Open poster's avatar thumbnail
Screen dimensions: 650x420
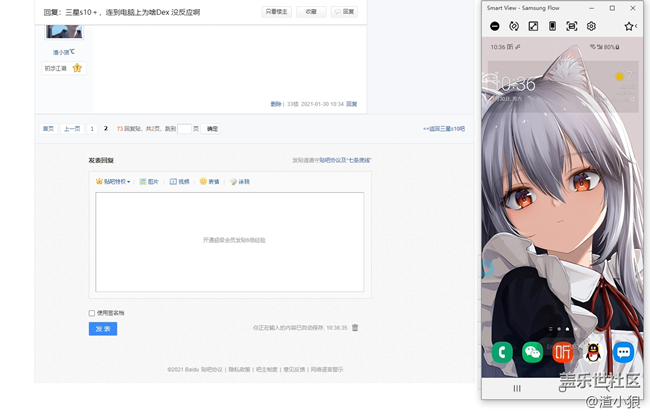[64, 31]
